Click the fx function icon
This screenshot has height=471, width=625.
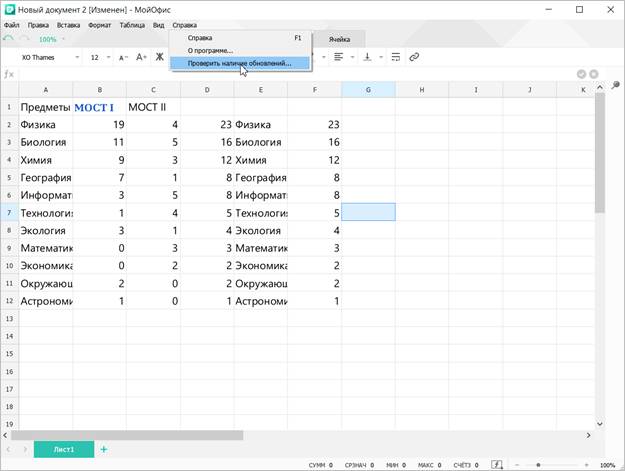[9, 74]
